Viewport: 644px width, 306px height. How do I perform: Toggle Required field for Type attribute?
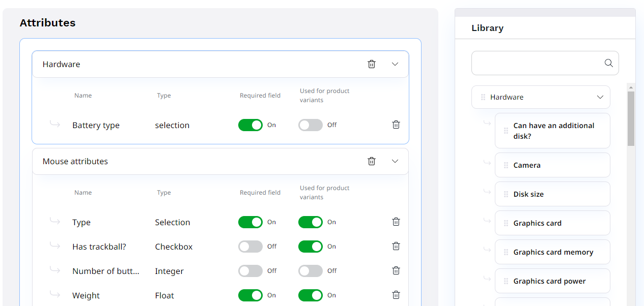(x=250, y=222)
